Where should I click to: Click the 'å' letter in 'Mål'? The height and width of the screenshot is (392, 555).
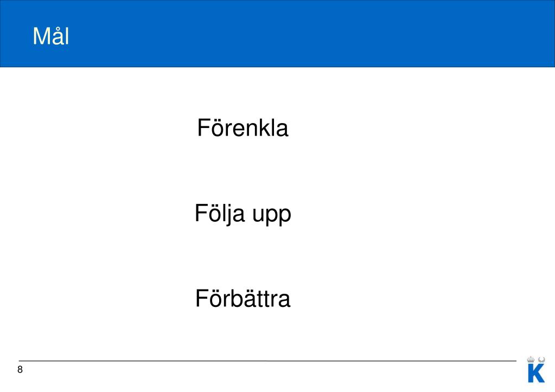pyautogui.click(x=58, y=36)
